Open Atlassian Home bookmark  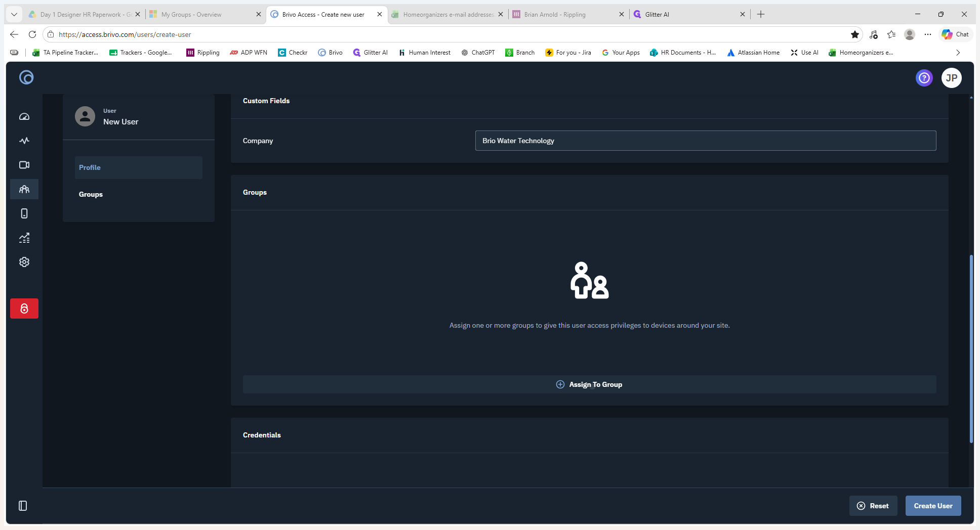click(753, 53)
